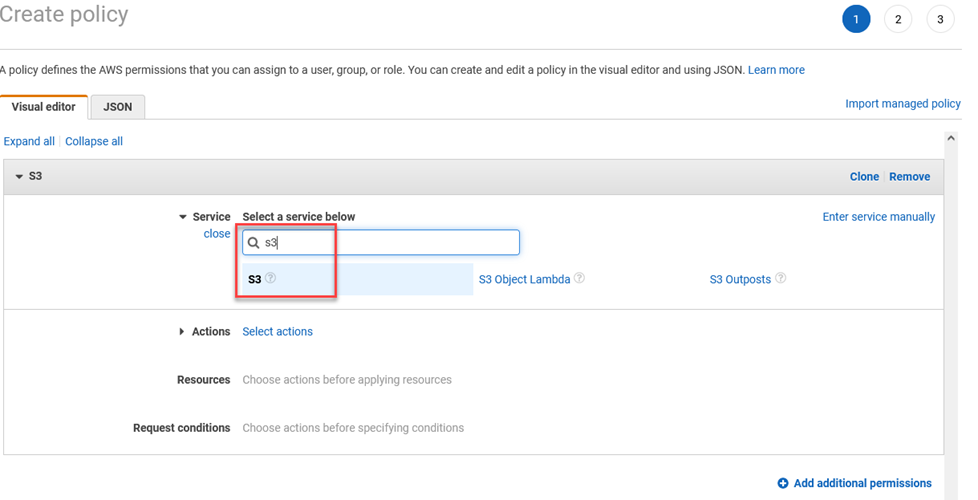Click the scrollbar up arrow
The width and height of the screenshot is (978, 500).
(951, 138)
